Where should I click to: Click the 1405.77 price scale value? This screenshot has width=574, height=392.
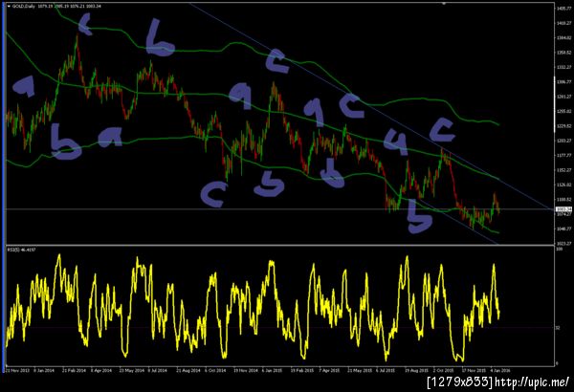[563, 8]
